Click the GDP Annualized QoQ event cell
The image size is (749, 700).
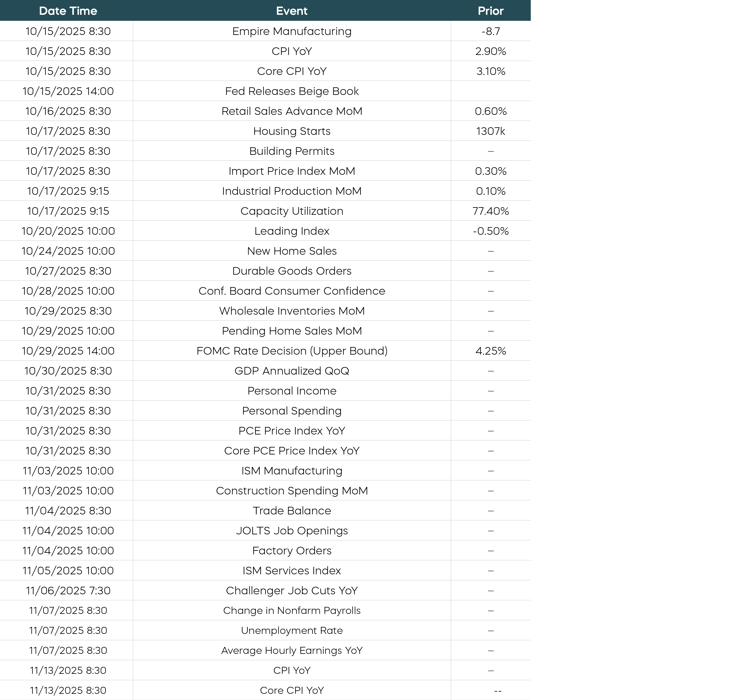tap(292, 371)
